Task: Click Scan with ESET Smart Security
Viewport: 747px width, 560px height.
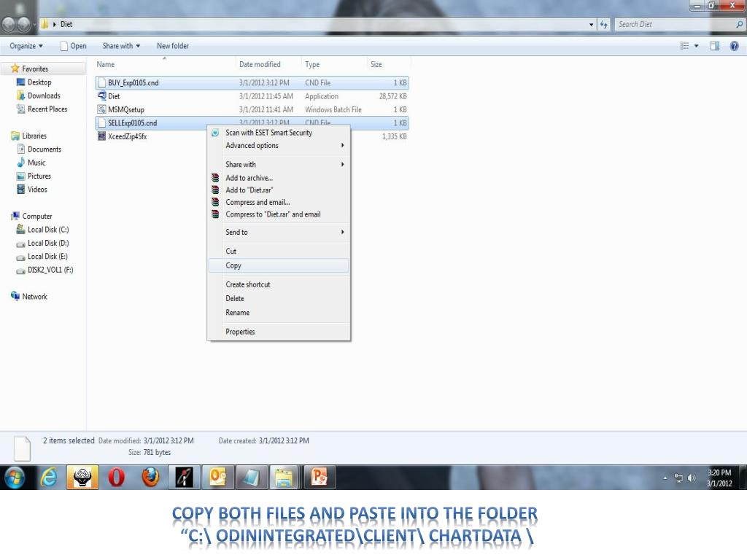Action: coord(268,133)
